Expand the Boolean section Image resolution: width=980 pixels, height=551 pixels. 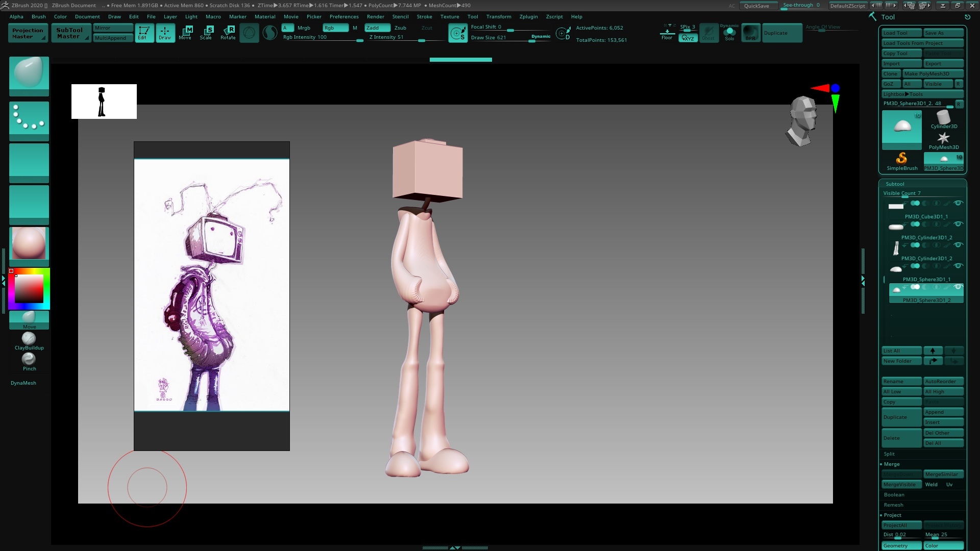[x=894, y=495]
